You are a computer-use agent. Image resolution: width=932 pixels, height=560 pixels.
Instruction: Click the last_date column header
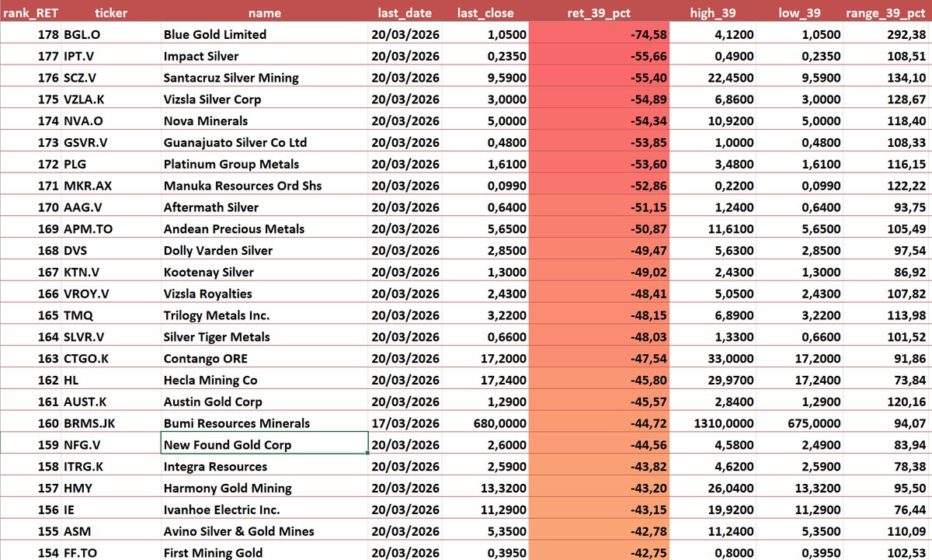405,12
